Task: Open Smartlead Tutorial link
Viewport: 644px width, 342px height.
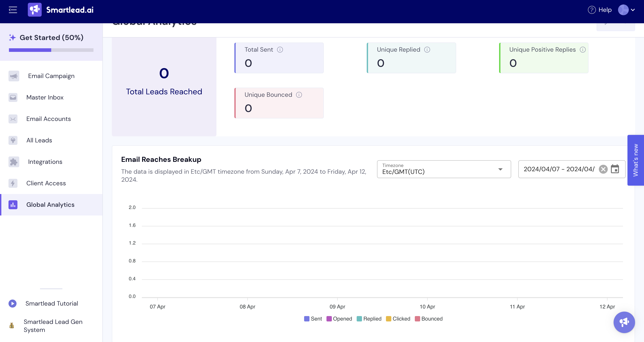Action: (x=51, y=304)
